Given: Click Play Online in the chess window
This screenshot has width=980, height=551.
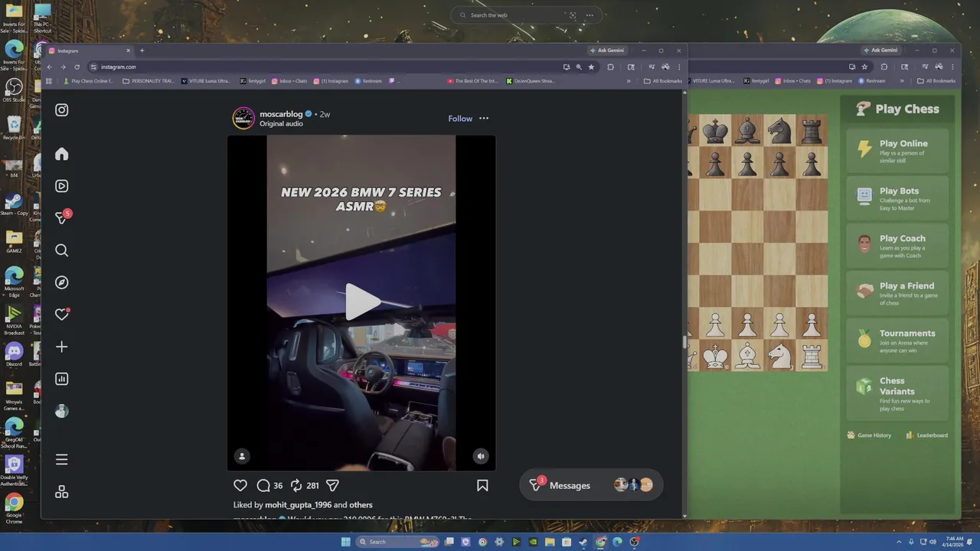Looking at the screenshot, I should pyautogui.click(x=897, y=150).
